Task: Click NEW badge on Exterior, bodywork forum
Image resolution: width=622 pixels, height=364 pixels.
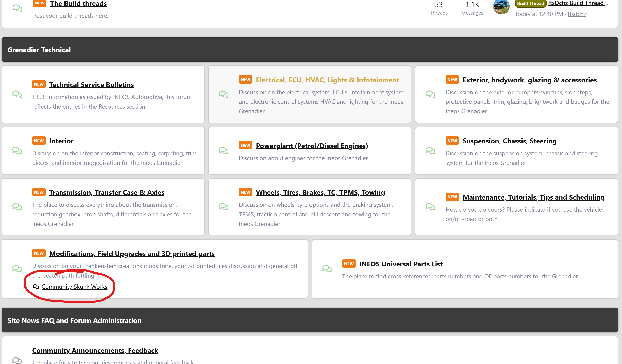Action: [x=452, y=80]
